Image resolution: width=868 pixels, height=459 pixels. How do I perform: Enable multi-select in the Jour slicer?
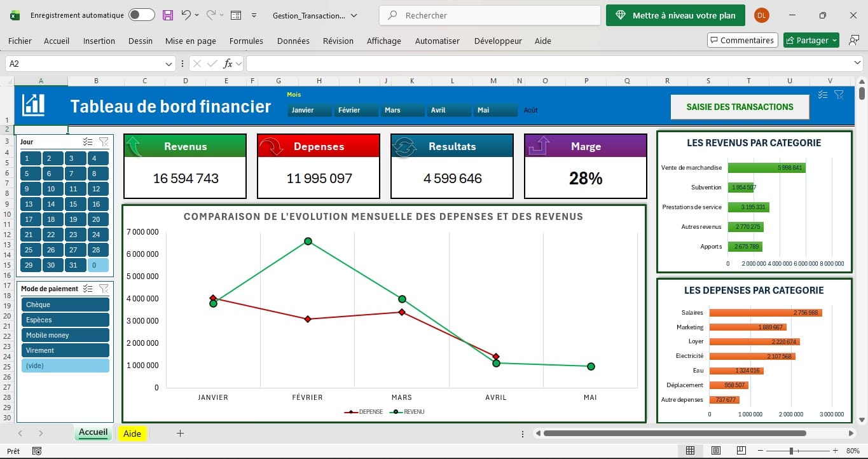[x=88, y=142]
